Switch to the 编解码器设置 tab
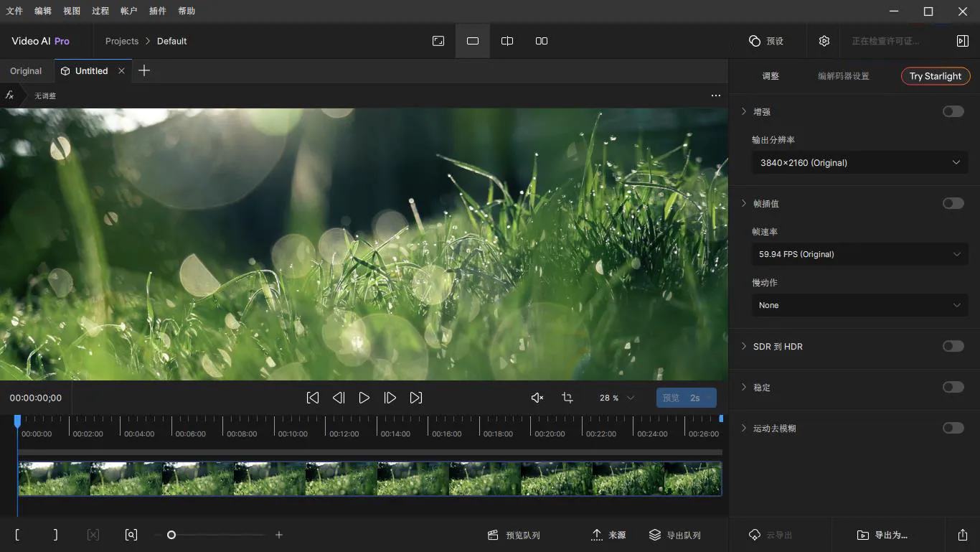The width and height of the screenshot is (980, 552). tap(843, 76)
